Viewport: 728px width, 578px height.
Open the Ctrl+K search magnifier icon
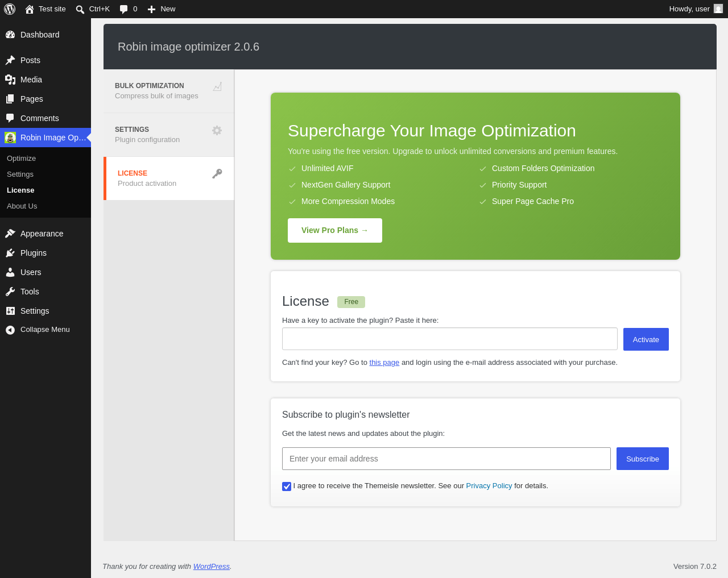pos(80,9)
